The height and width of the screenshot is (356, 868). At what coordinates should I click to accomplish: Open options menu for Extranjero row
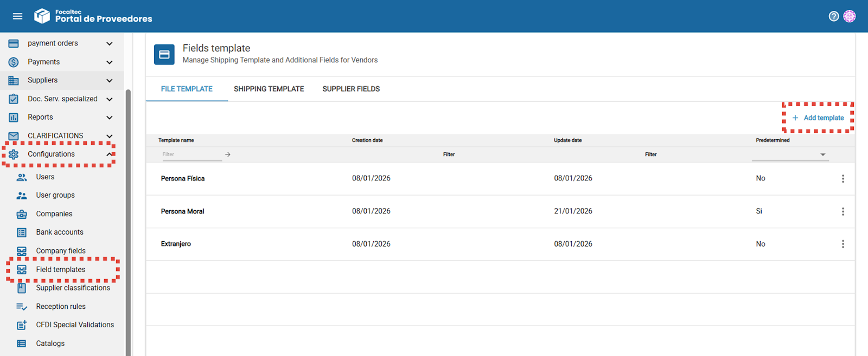click(843, 244)
